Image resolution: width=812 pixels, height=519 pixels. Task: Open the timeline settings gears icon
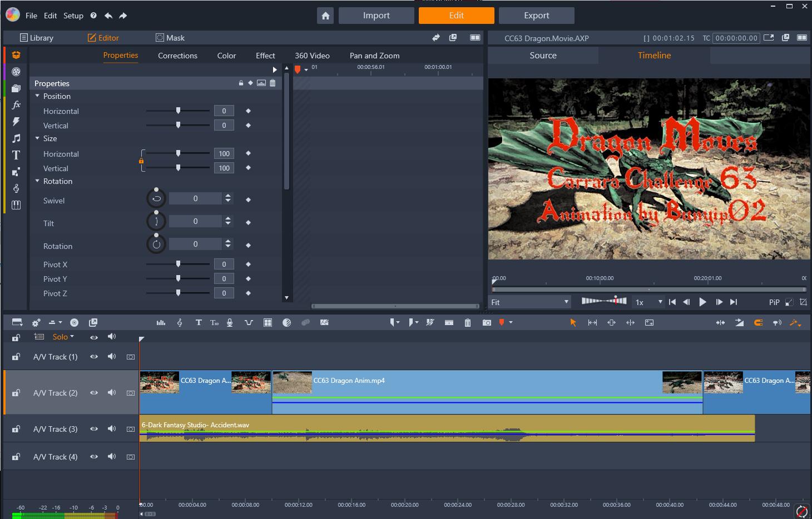pos(36,322)
